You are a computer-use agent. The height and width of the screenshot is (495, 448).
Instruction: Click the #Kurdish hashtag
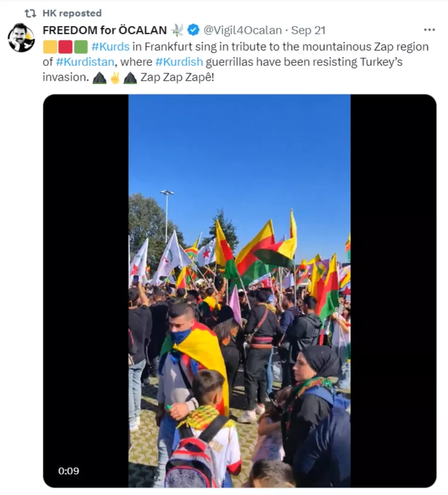[x=179, y=62]
